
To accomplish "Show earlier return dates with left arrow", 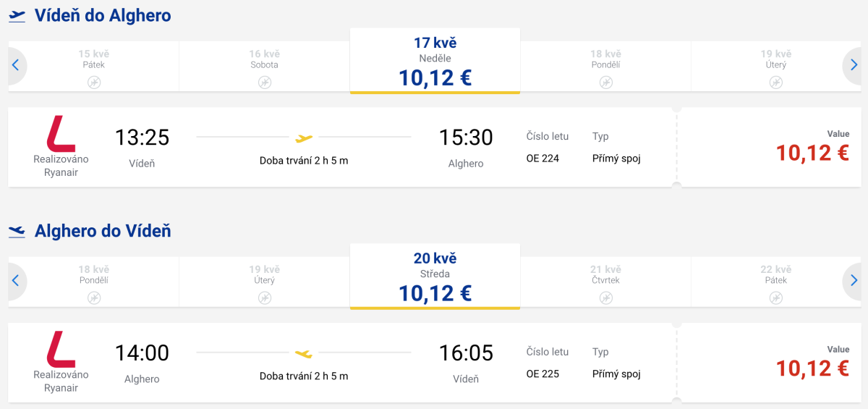I will coord(16,282).
